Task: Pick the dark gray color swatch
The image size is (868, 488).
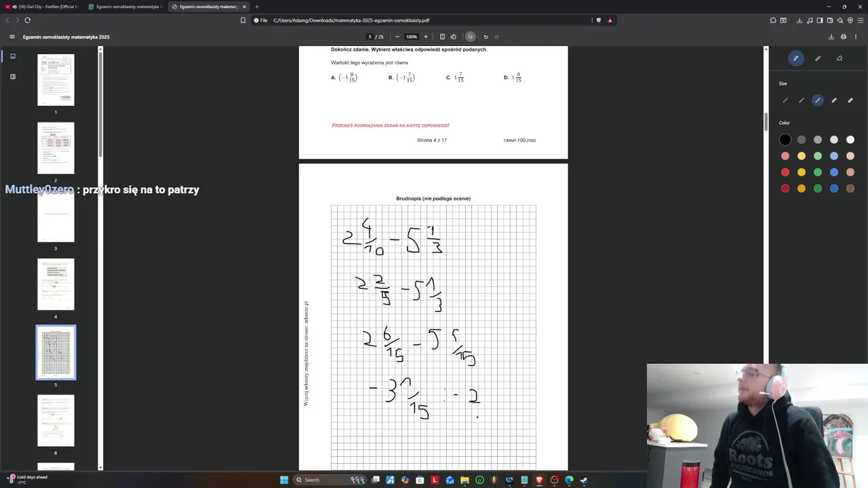Action: coord(802,140)
